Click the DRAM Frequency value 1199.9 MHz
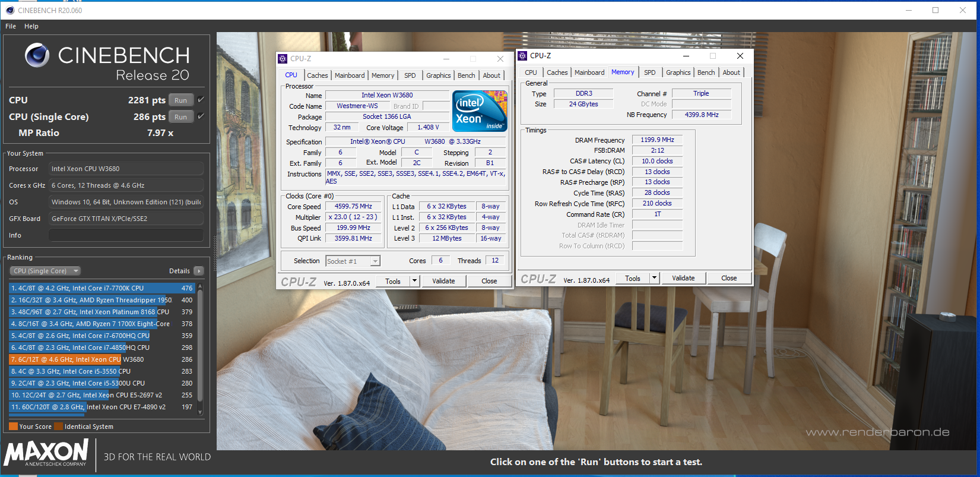This screenshot has height=477, width=980. point(657,140)
